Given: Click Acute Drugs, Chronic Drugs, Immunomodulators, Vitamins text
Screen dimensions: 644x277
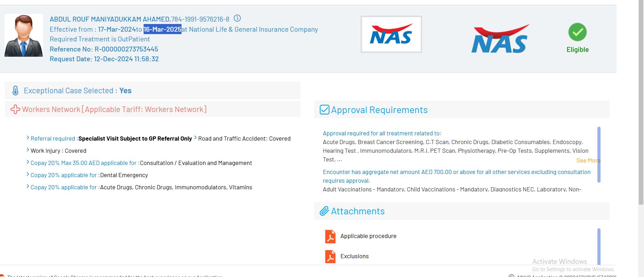Looking at the screenshot, I should (x=176, y=187).
